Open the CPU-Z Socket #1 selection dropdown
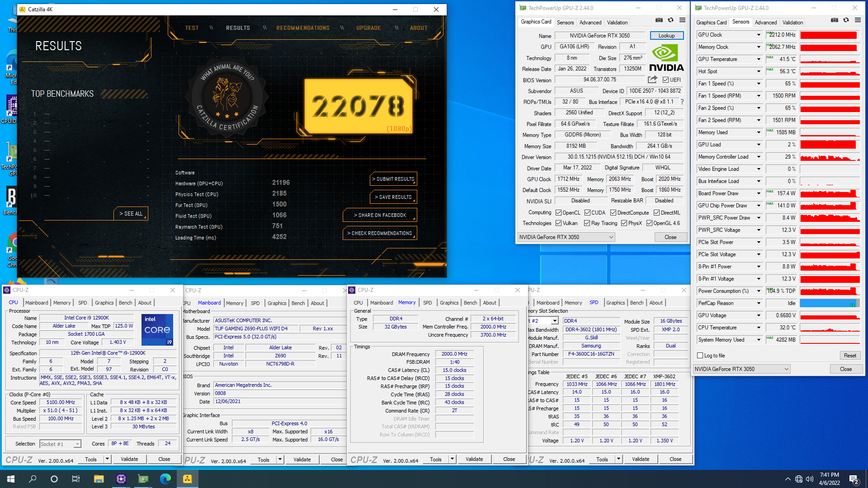Image resolution: width=868 pixels, height=488 pixels. coord(60,444)
